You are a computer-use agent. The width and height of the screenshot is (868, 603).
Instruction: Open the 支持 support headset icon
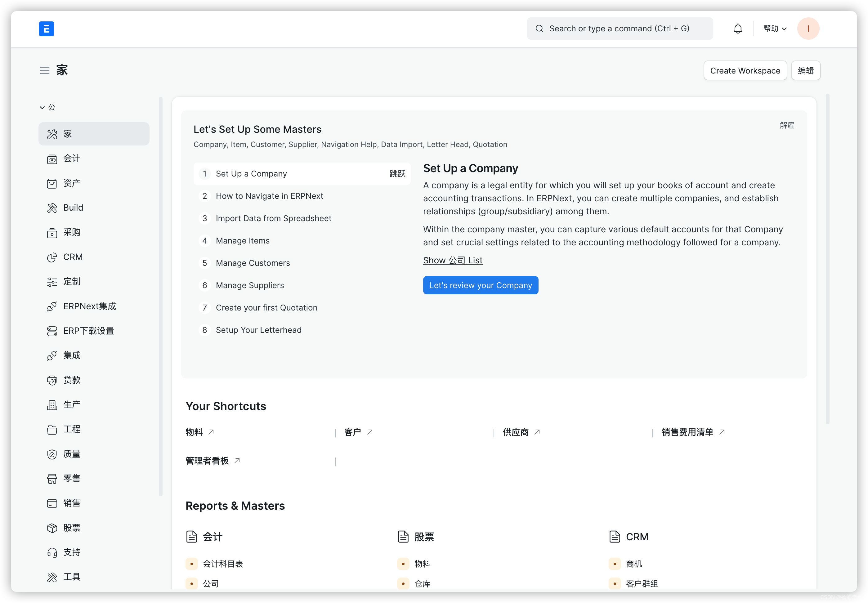click(52, 553)
